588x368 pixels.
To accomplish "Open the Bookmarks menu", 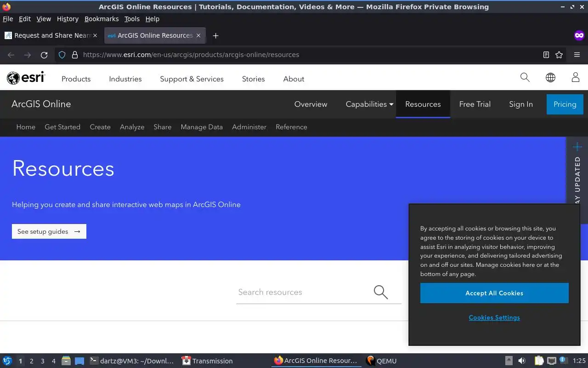I will pos(102,19).
